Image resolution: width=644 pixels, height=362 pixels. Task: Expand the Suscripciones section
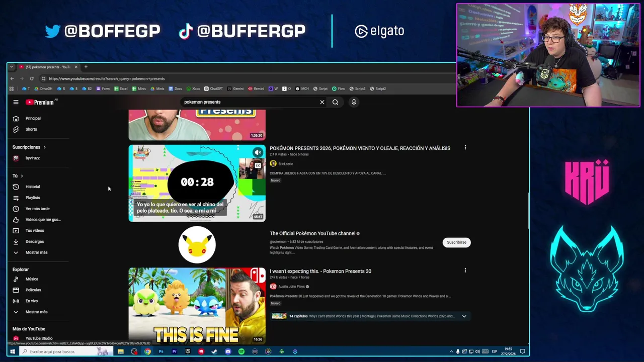(29, 147)
